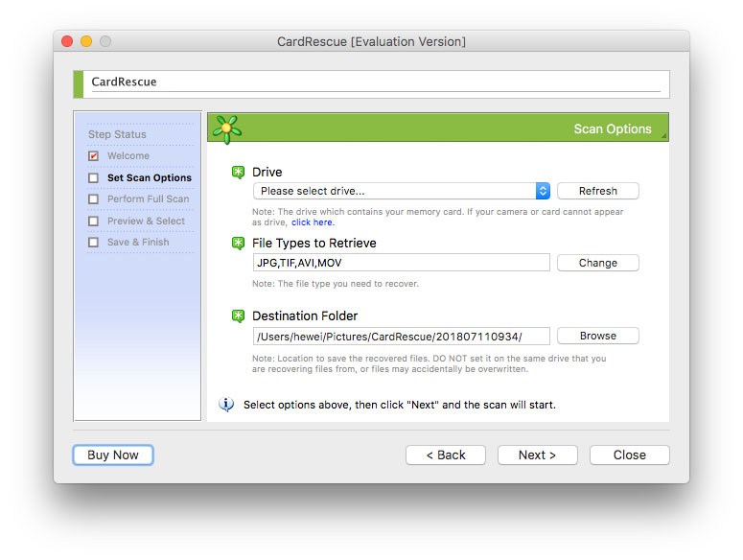743x560 pixels.
Task: Click the Refresh button
Action: [x=598, y=191]
